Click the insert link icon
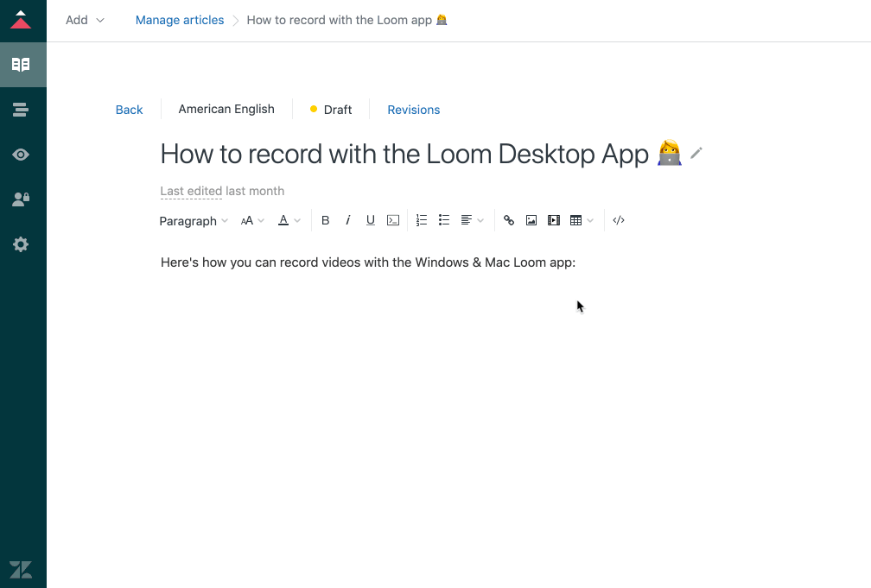 [x=509, y=220]
